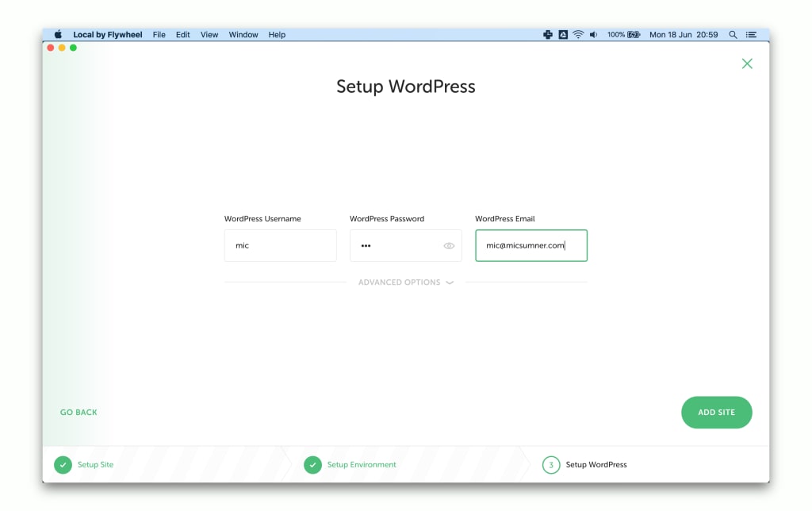
Task: Click the green zoom window button
Action: point(74,48)
